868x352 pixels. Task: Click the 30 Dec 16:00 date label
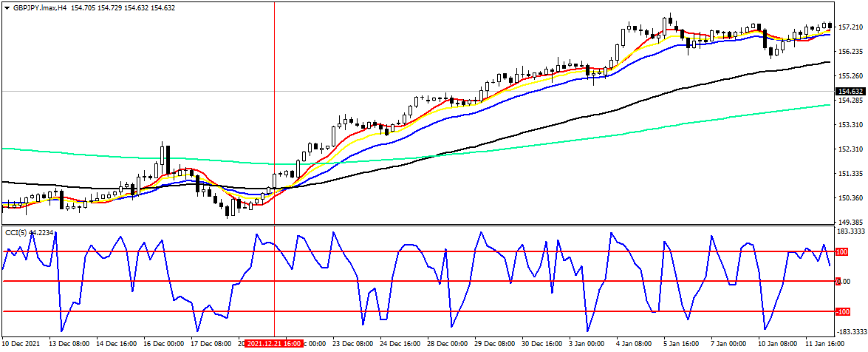pyautogui.click(x=544, y=345)
